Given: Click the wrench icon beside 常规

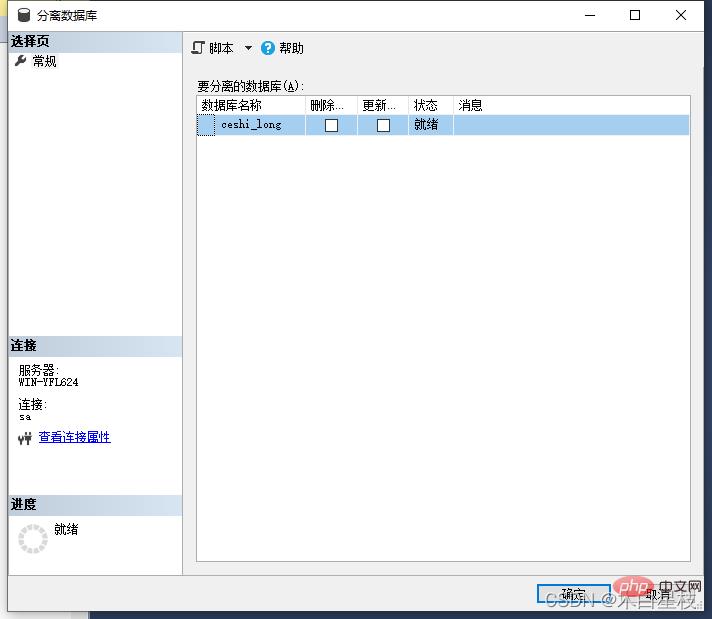Looking at the screenshot, I should (x=20, y=60).
